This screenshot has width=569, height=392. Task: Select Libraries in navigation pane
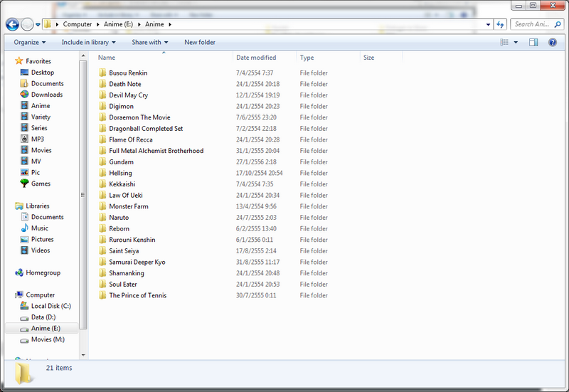point(38,206)
